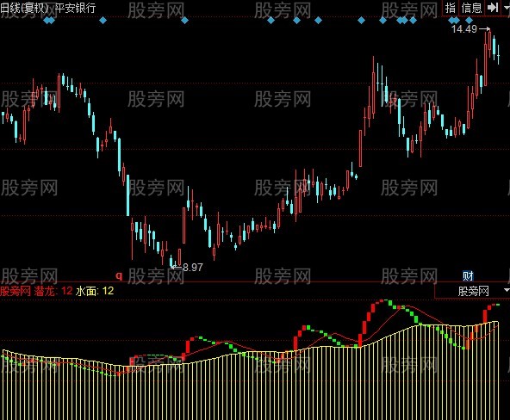Click the yellow S signal marker in indicator pane

click(403, 307)
